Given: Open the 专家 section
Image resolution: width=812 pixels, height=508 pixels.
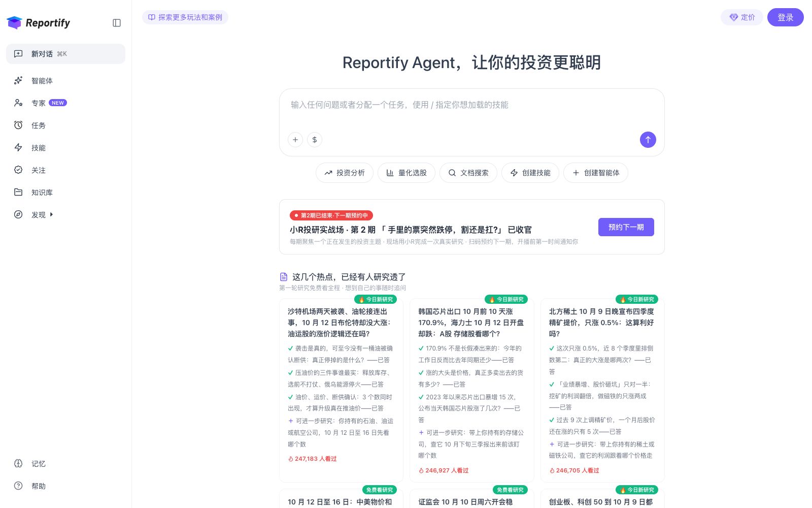Looking at the screenshot, I should [65, 103].
